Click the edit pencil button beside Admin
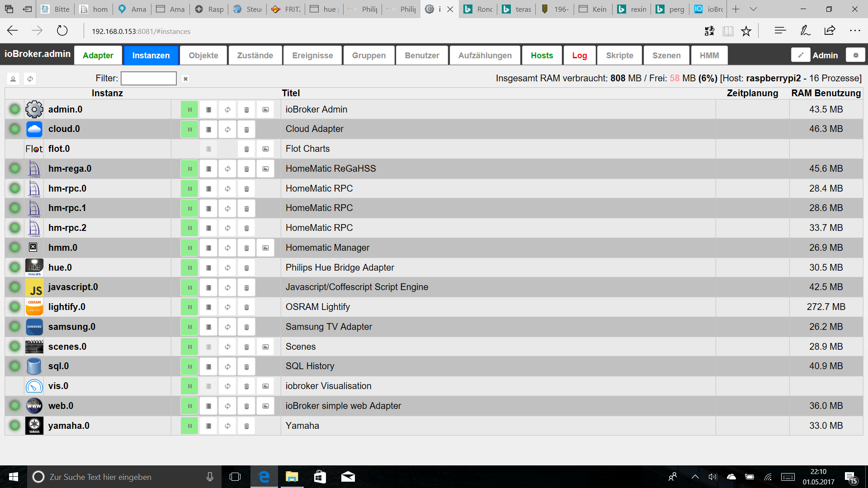The height and width of the screenshot is (488, 868). (801, 55)
